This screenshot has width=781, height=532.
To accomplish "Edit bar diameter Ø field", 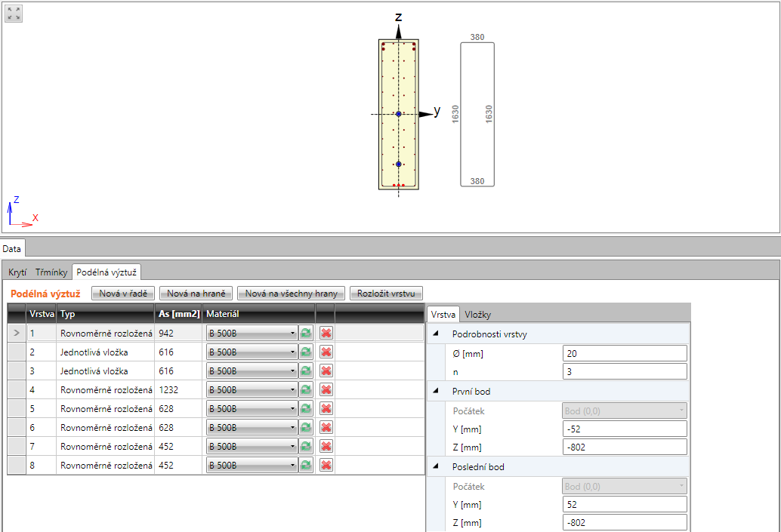I will click(625, 353).
